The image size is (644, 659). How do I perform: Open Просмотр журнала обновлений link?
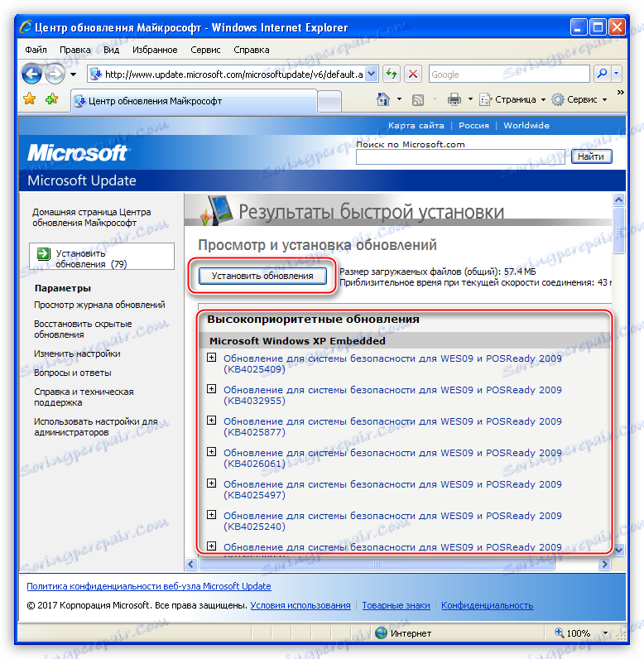pos(99,305)
